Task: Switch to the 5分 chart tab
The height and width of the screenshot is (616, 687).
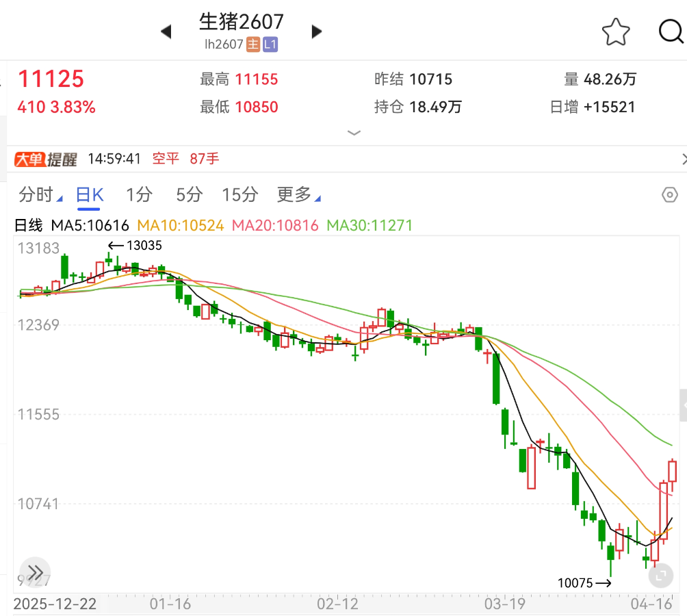Action: (189, 195)
